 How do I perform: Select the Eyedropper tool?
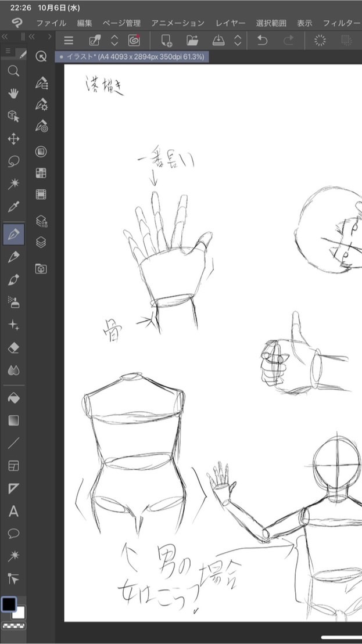click(x=13, y=207)
